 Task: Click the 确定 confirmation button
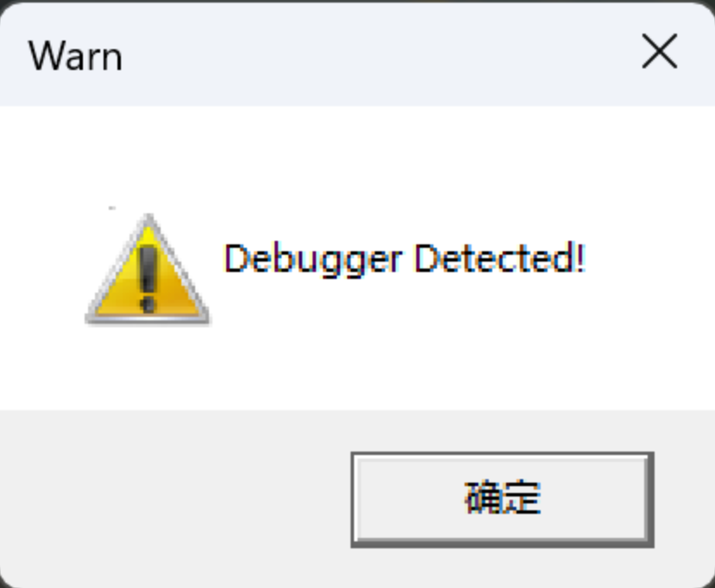pos(502,500)
